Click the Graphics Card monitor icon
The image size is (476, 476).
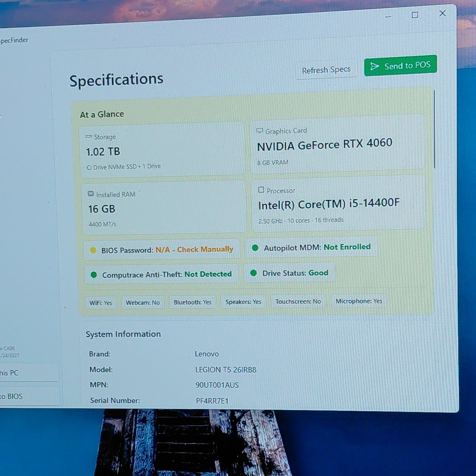click(x=260, y=131)
